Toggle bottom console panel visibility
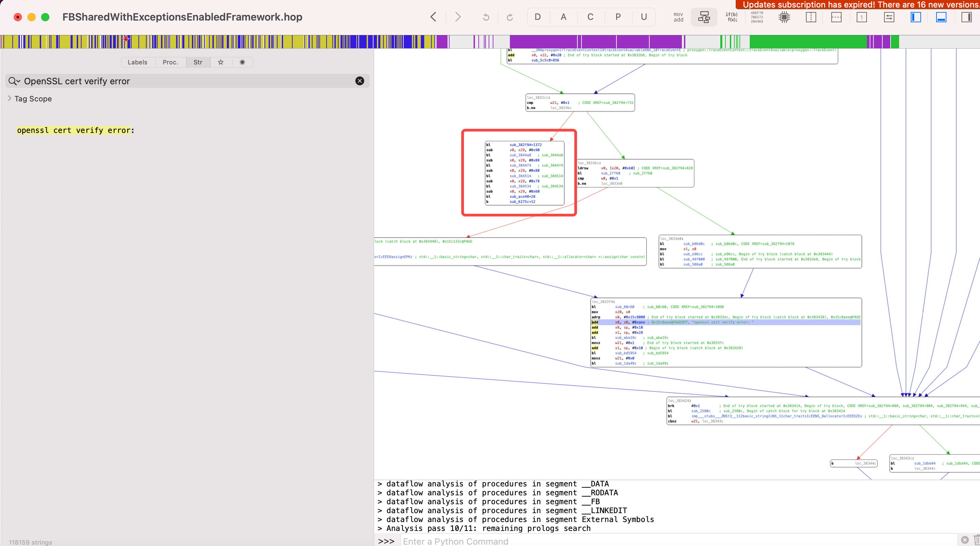 [x=941, y=17]
